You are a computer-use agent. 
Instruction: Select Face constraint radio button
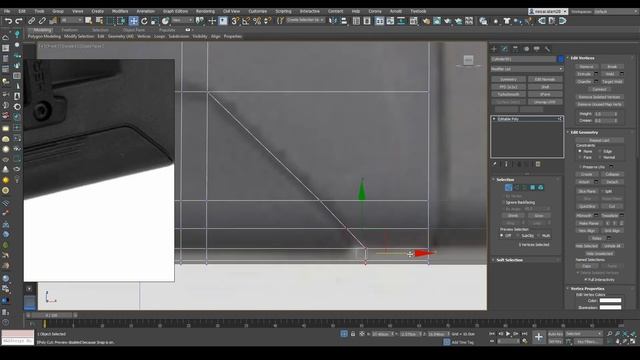coord(580,157)
